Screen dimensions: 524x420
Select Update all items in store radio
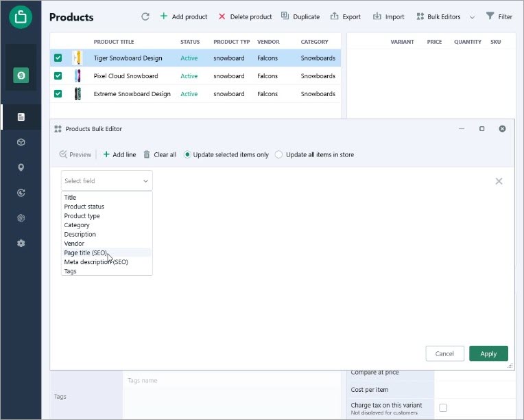coord(278,154)
